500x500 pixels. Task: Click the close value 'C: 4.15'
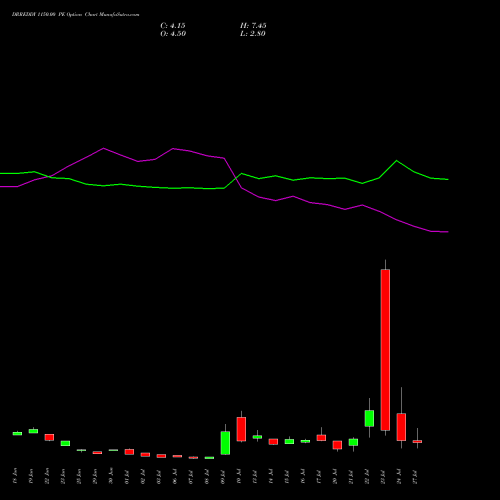[x=173, y=26]
